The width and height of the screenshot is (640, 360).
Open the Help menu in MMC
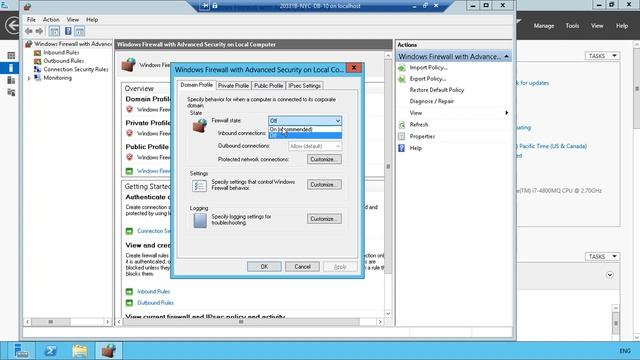point(92,20)
